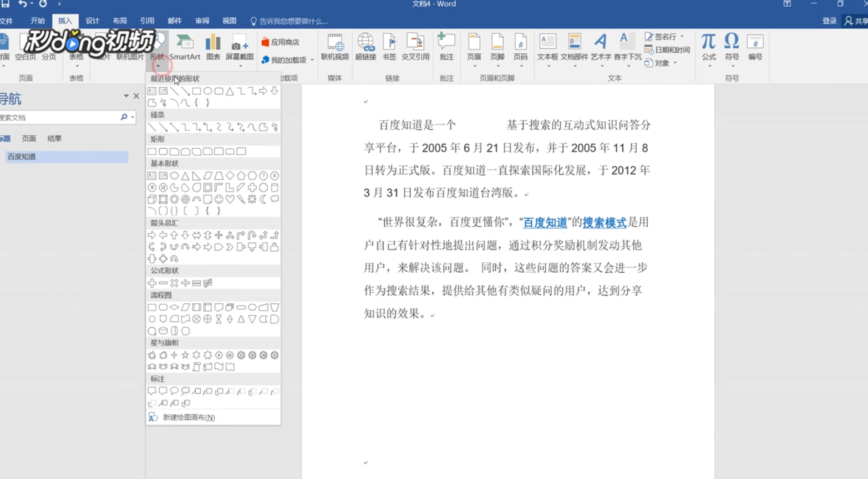The image size is (868, 479).
Task: Undo the last action
Action: pyautogui.click(x=22, y=4)
